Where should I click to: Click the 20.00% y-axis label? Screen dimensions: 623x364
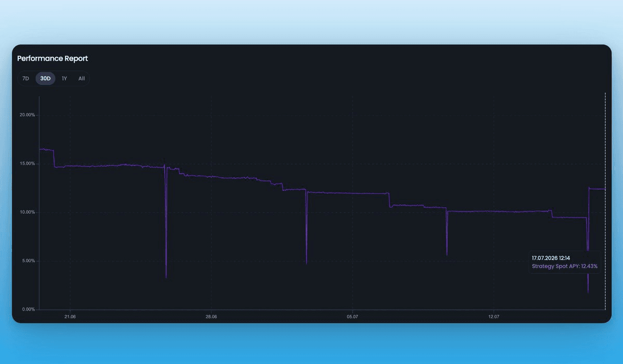26,115
